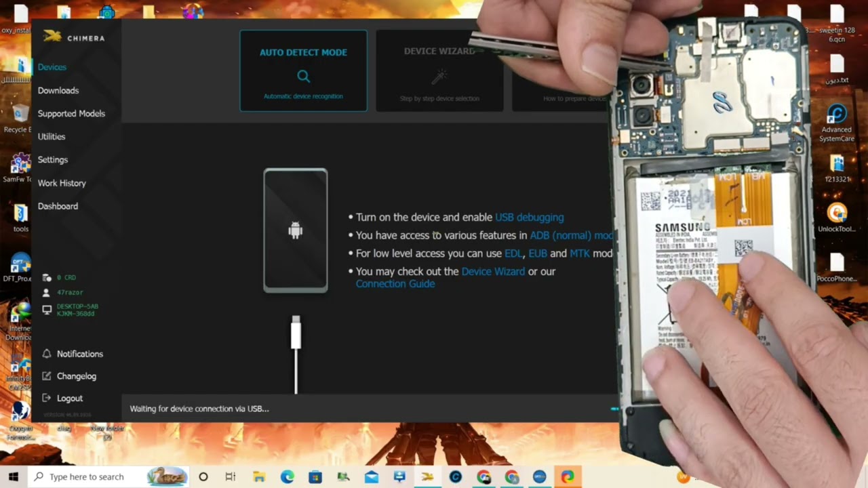Select the Arabic-named .txt file on the desktop
The width and height of the screenshot is (868, 488).
[837, 68]
